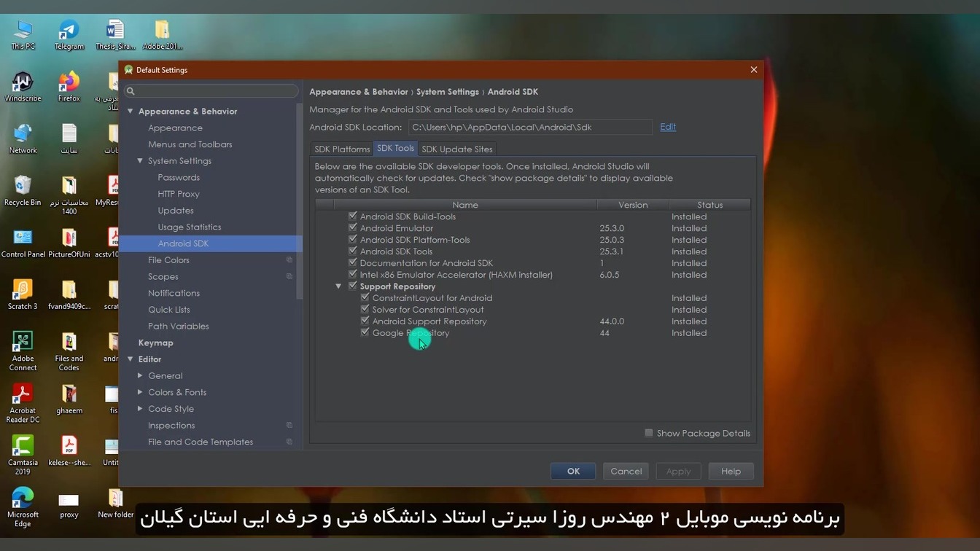The width and height of the screenshot is (980, 551).
Task: Toggle Solver for ConstraintLayout checkbox
Action: [x=365, y=309]
